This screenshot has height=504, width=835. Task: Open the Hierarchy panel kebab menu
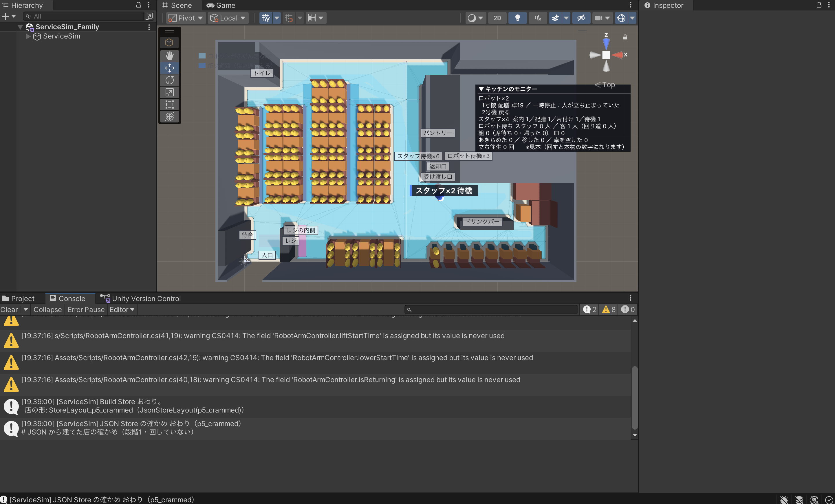149,5
